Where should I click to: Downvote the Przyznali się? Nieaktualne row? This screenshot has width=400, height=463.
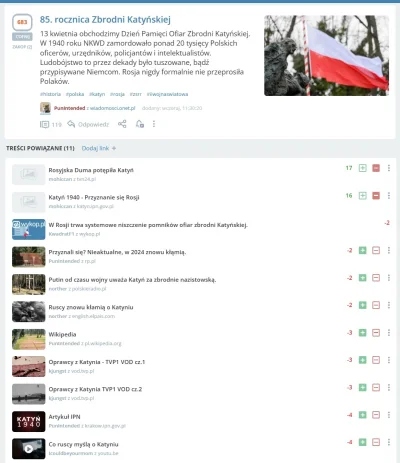(x=376, y=250)
